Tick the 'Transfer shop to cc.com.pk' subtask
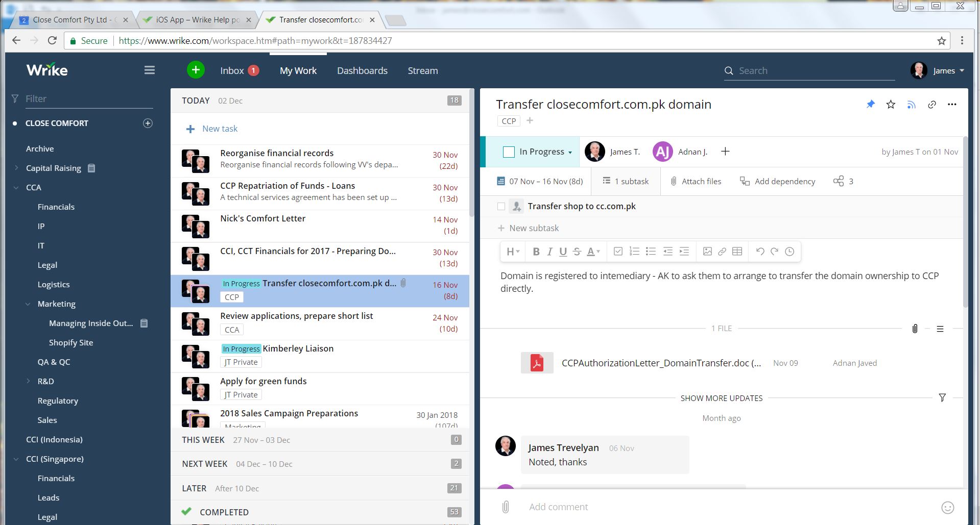Viewport: 980px width, 525px height. [x=501, y=206]
